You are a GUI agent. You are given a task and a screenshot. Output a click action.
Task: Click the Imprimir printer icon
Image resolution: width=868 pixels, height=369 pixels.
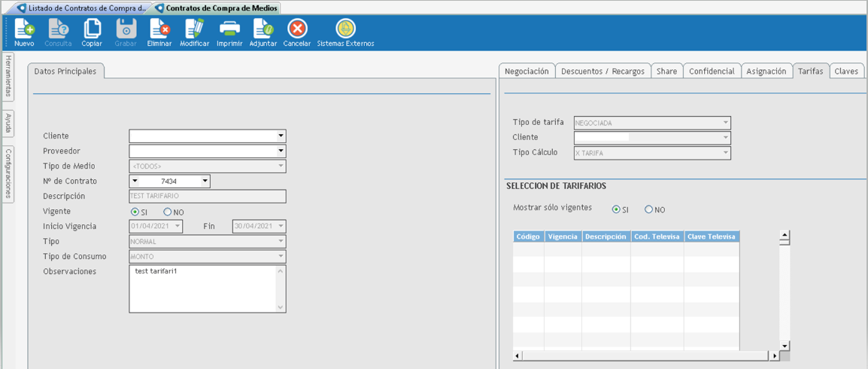[229, 30]
